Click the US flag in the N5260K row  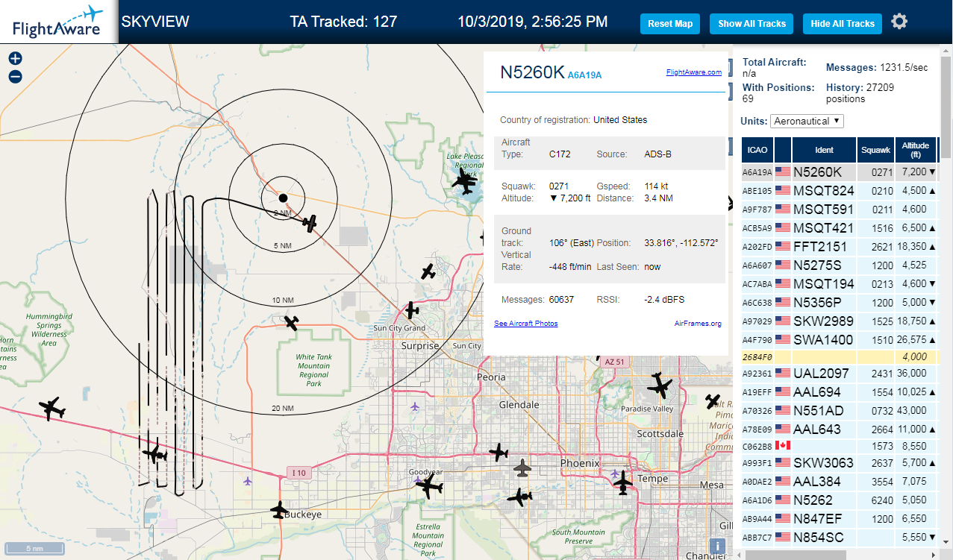(x=783, y=172)
